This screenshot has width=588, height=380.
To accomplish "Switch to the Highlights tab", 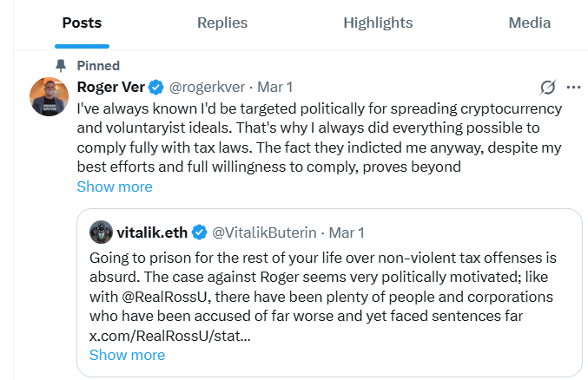I will 379,23.
